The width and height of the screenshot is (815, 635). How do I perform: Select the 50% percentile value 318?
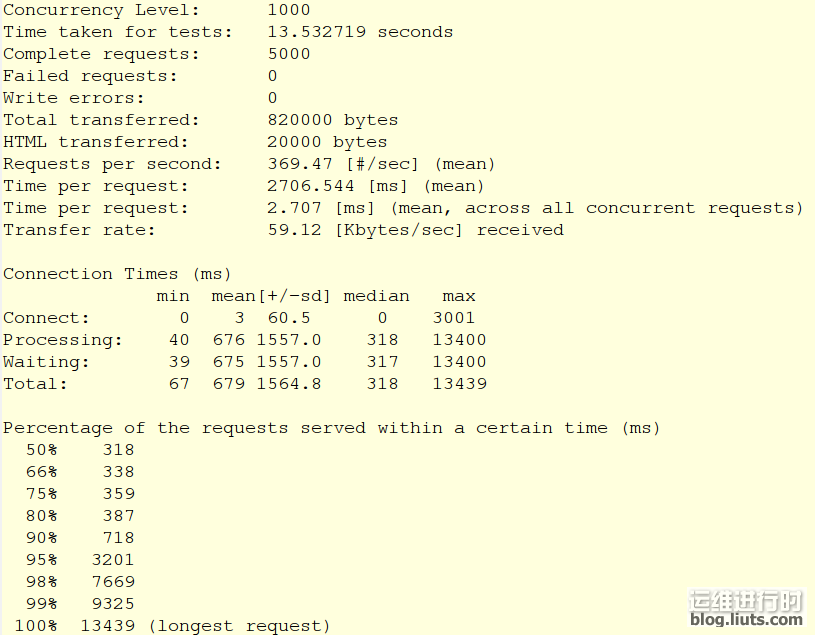[119, 449]
